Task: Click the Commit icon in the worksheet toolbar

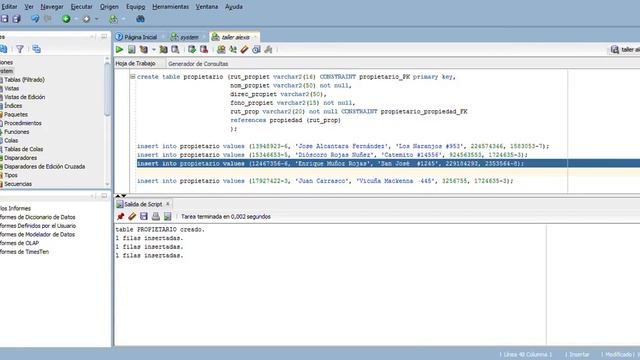Action: tap(192, 50)
